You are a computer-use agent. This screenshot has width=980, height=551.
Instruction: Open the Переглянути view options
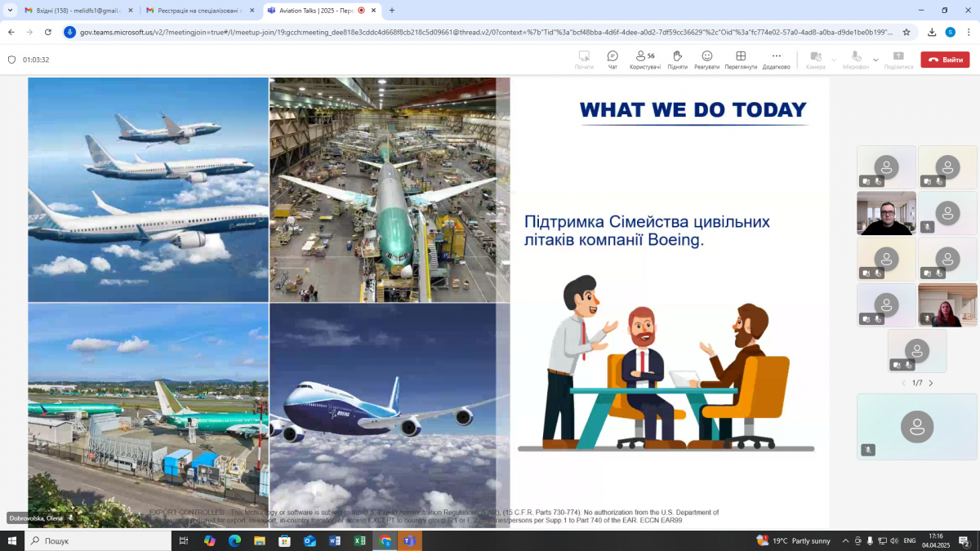click(741, 59)
